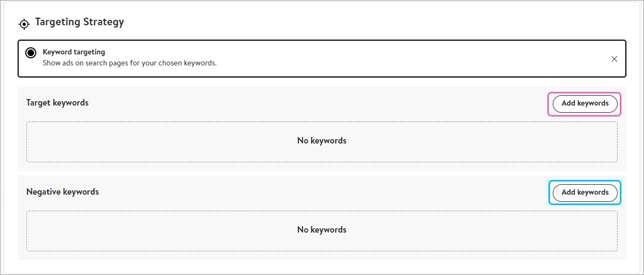
Task: Click "No keywords" text under Negative keywords
Action: (x=321, y=230)
